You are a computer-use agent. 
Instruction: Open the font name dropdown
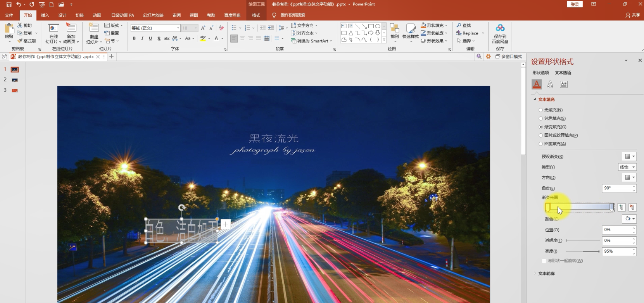[x=178, y=28]
